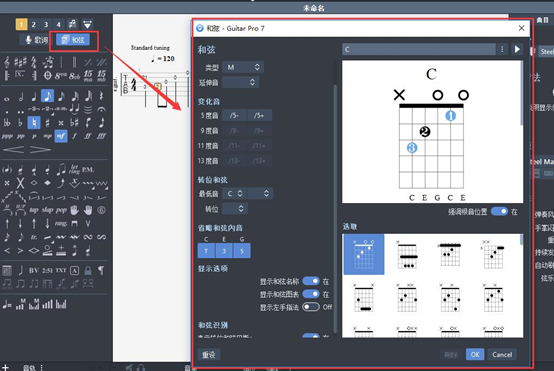Apply the pop technique
This screenshot has width=554, height=371.
(x=61, y=210)
